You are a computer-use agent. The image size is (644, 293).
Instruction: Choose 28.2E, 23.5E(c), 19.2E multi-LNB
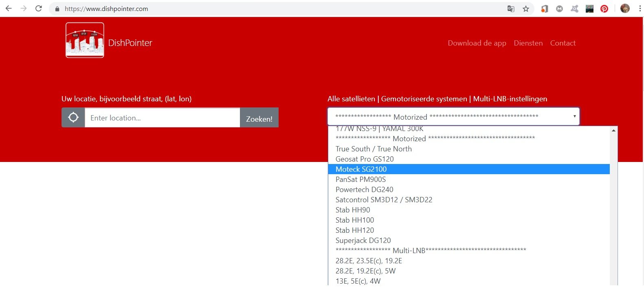[469, 261]
